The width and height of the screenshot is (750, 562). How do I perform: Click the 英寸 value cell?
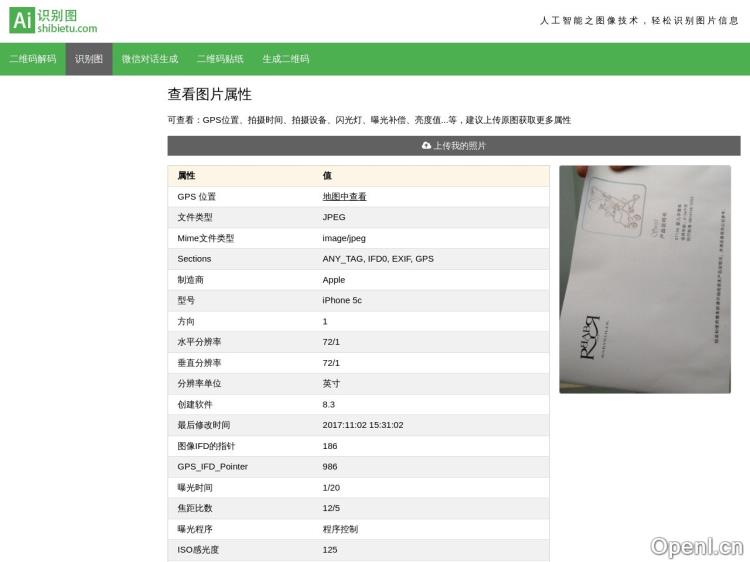[331, 384]
